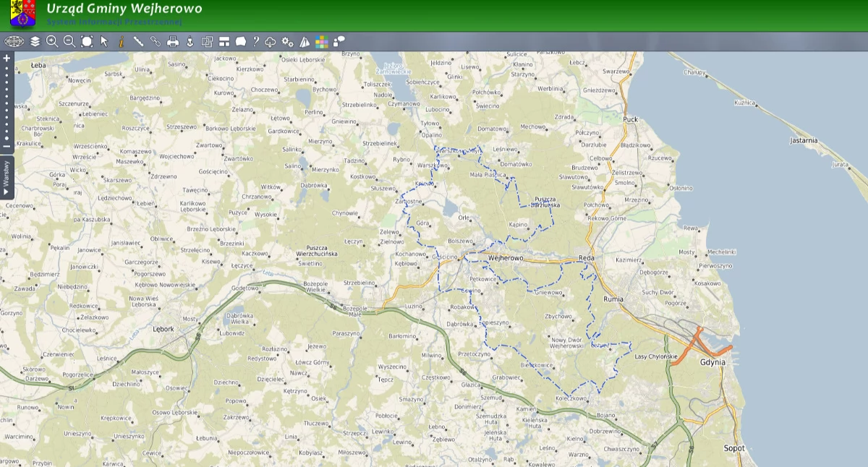868x467 pixels.
Task: Select the polygon shape tool
Action: tap(241, 41)
